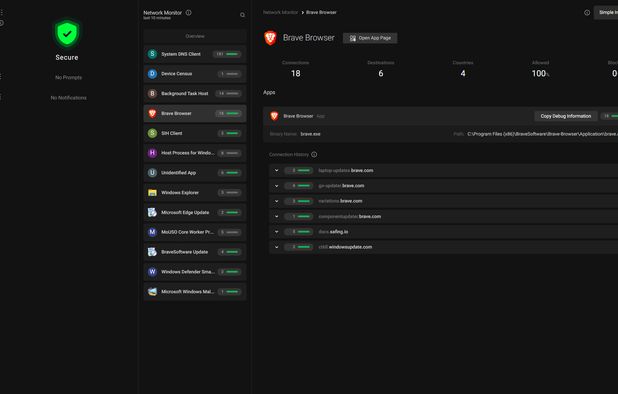The width and height of the screenshot is (618, 394).
Task: Click the Brave icon in the Apps card
Action: [x=274, y=116]
